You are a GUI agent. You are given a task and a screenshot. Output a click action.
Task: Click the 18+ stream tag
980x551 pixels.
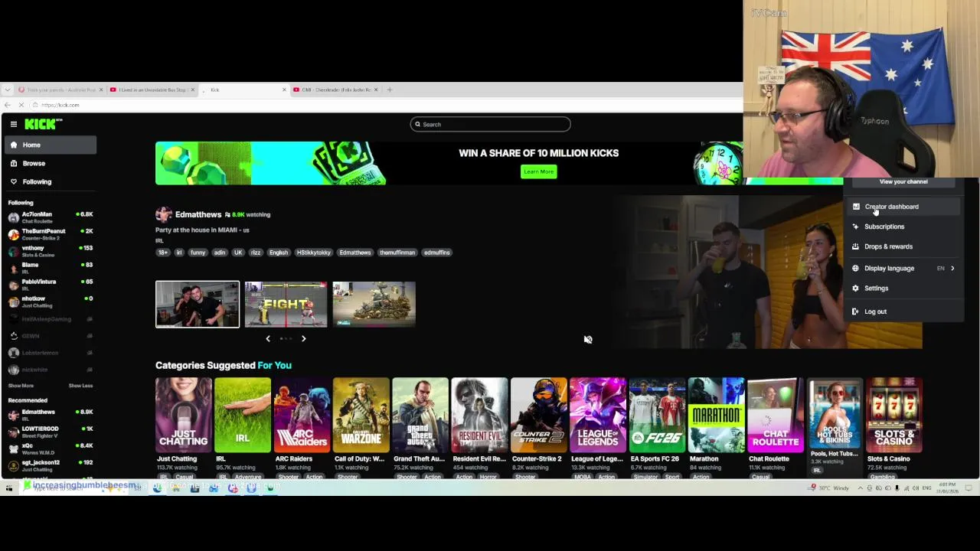[162, 253]
